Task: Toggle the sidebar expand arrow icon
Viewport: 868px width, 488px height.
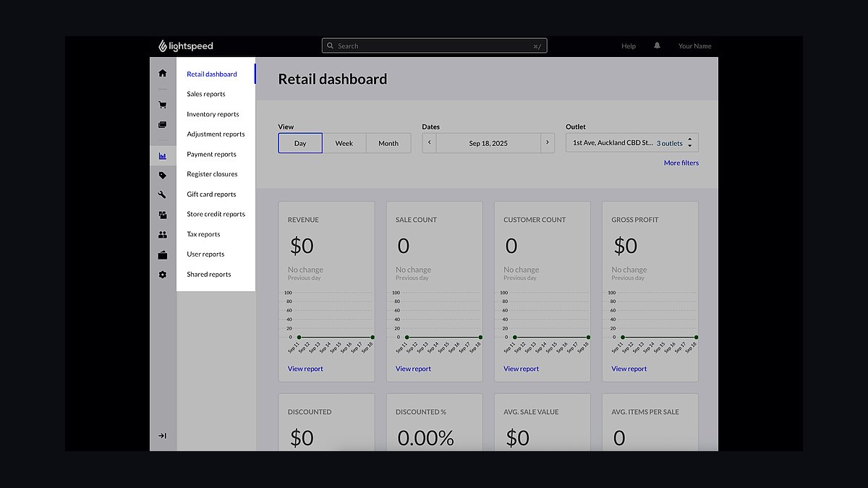Action: (163, 435)
